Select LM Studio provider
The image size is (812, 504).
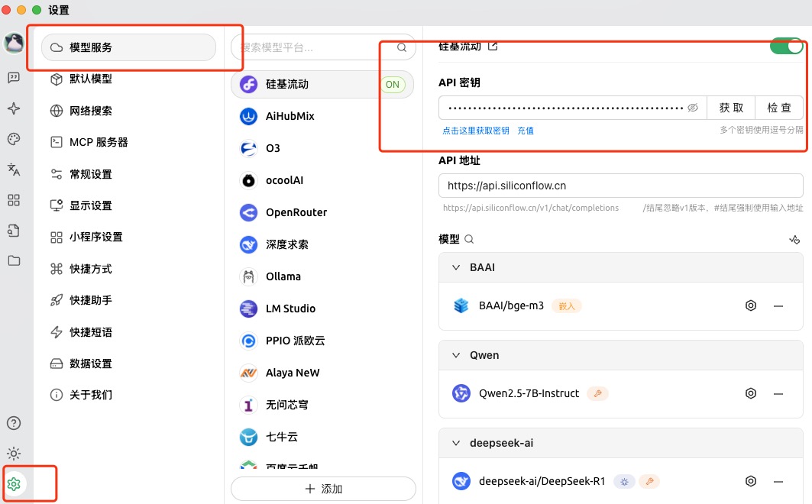pos(322,309)
